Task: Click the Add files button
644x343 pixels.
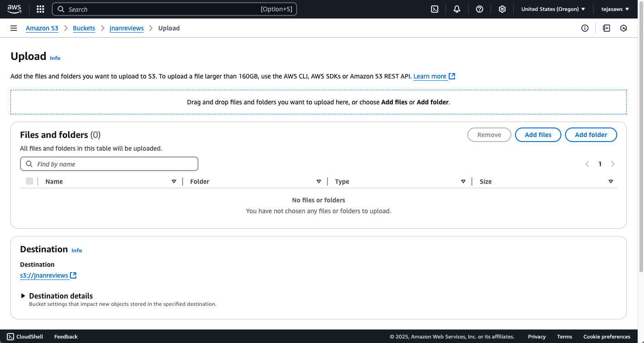Action: coord(538,135)
